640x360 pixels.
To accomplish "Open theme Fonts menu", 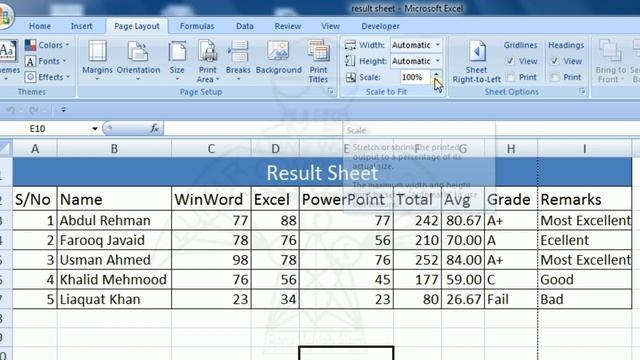I will click(45, 61).
